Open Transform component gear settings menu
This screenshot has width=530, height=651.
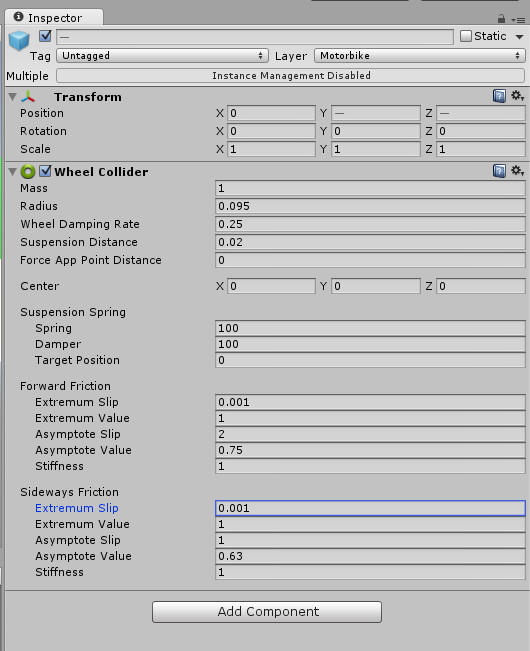tap(517, 96)
